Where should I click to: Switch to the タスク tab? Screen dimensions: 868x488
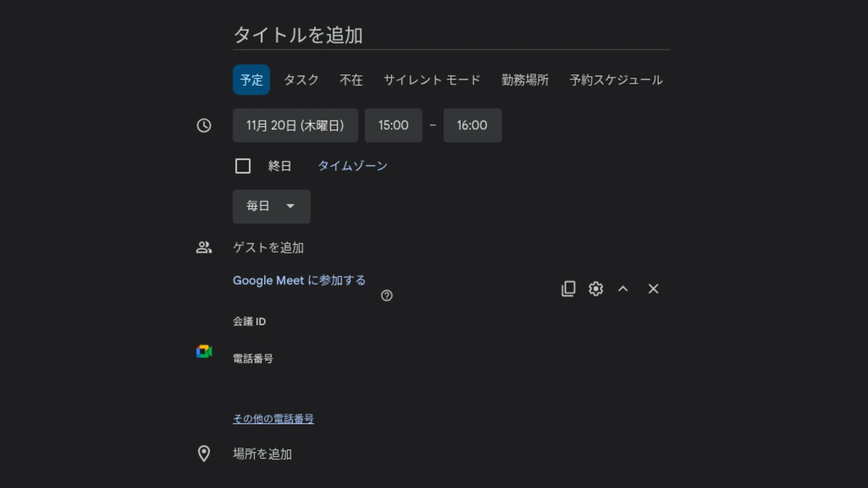301,80
